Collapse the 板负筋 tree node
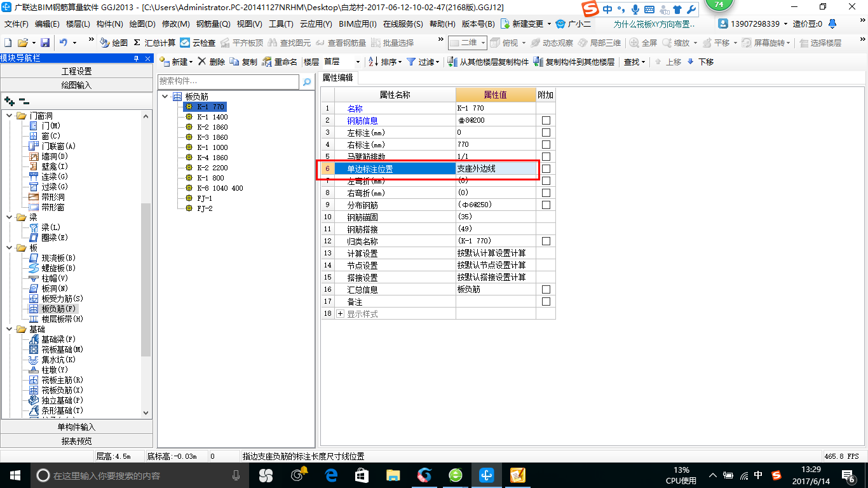 [x=165, y=97]
